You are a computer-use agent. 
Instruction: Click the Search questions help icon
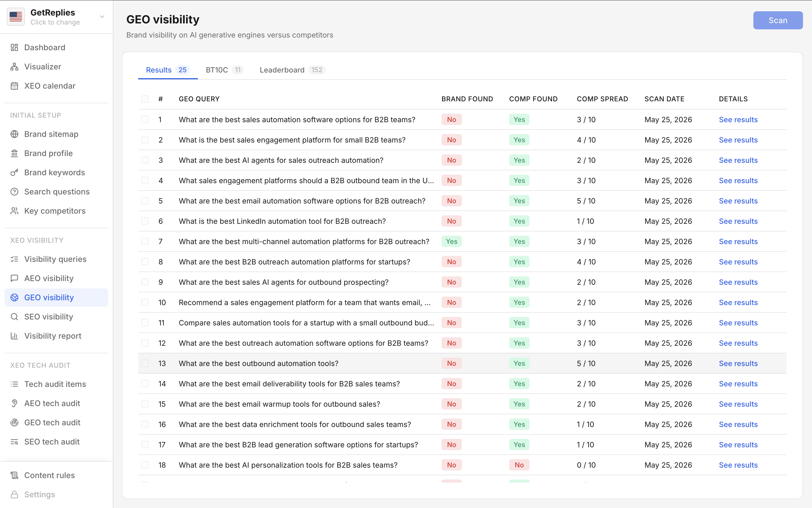(x=14, y=192)
